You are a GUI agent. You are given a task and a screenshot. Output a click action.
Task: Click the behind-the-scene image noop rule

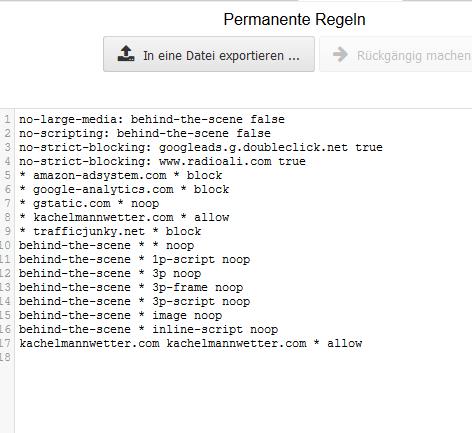click(120, 315)
